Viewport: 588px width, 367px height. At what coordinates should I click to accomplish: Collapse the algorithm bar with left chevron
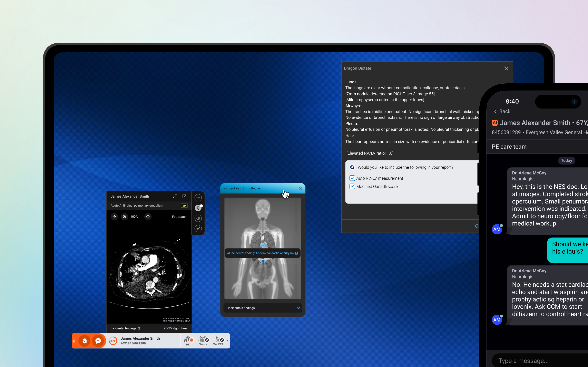coord(228,341)
